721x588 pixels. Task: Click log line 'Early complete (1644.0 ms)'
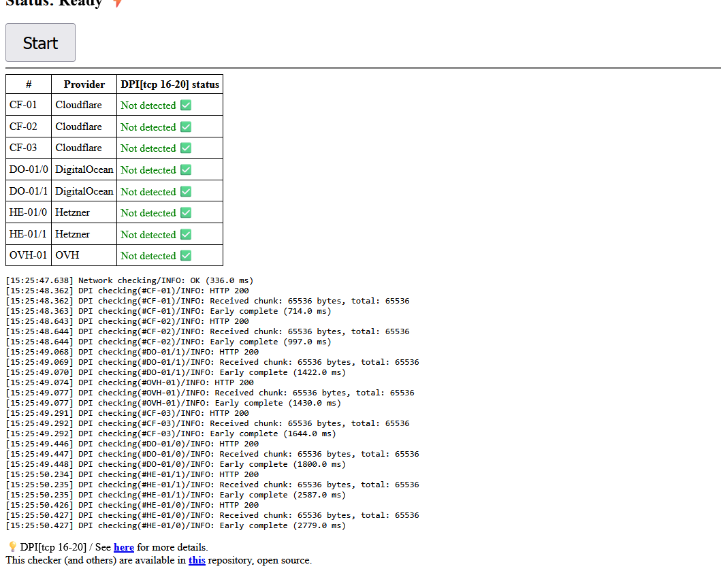point(171,434)
